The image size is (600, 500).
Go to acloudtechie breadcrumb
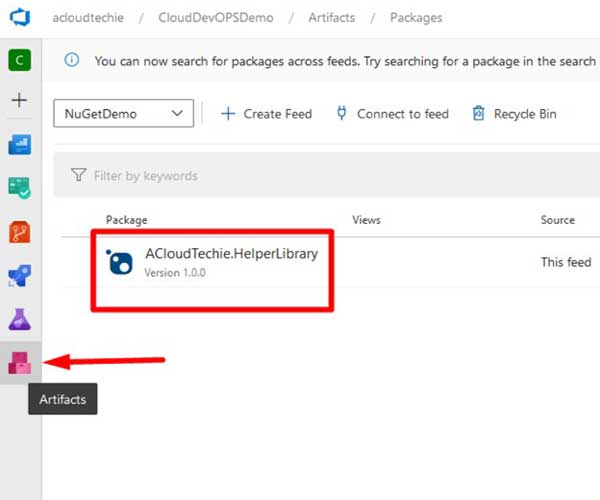(88, 18)
